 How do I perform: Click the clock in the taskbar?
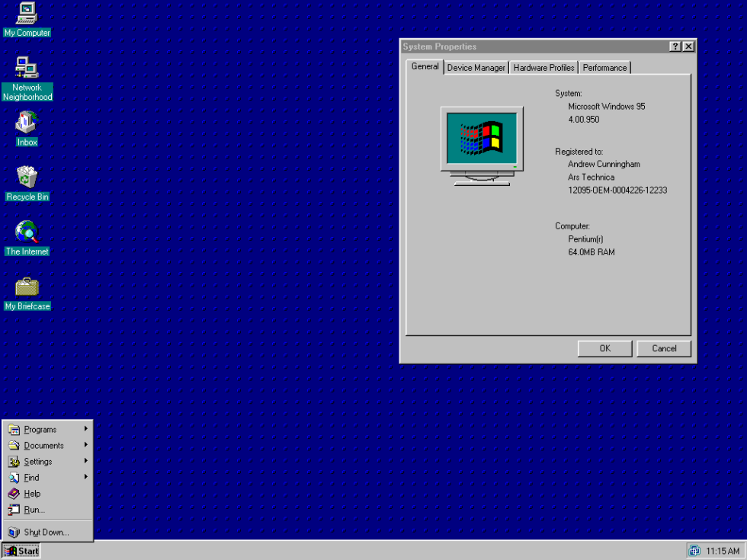pos(722,550)
